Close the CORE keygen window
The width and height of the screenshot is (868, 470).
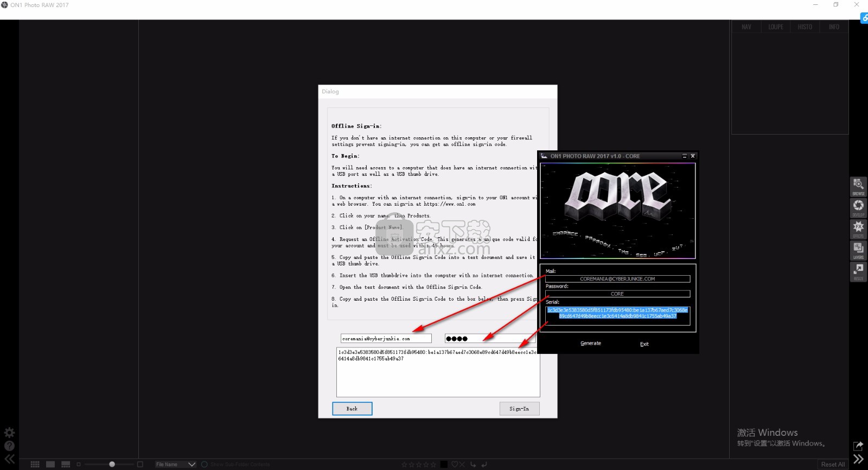693,156
